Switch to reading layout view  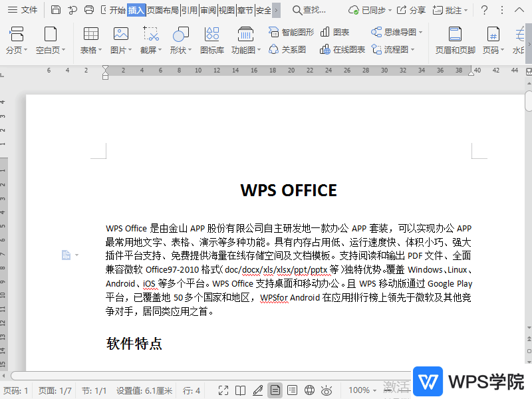click(x=241, y=390)
